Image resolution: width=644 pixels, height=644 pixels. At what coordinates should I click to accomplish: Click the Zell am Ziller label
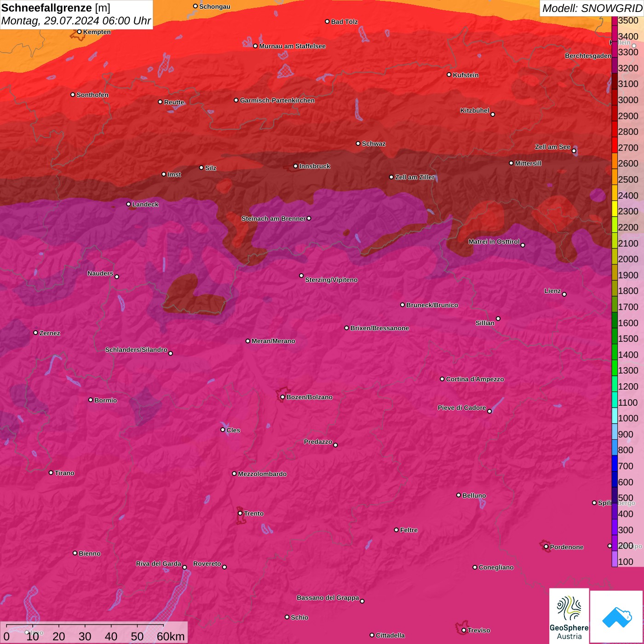(414, 177)
